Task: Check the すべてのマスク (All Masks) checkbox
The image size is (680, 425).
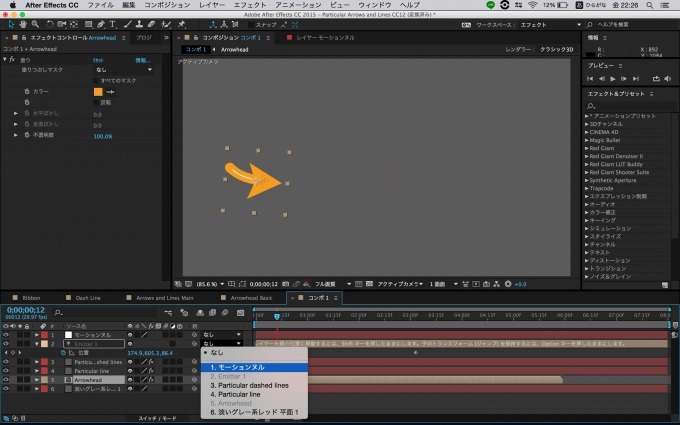Action: (96, 80)
